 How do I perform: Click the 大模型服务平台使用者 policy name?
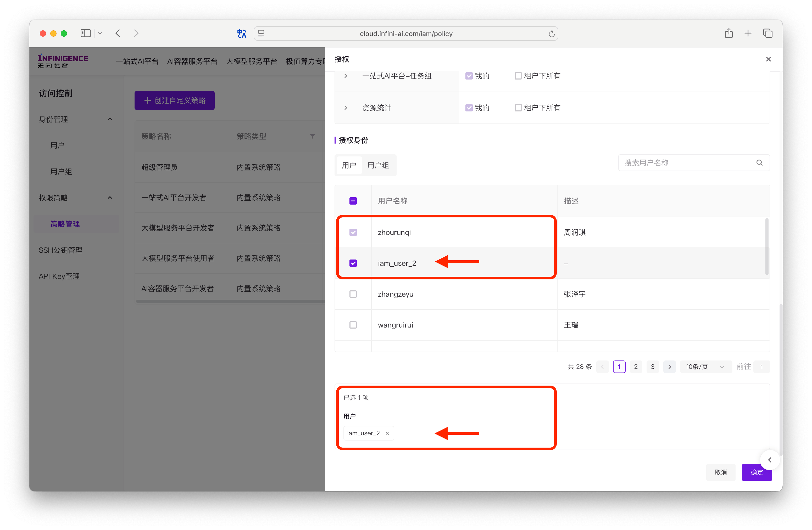pos(177,258)
